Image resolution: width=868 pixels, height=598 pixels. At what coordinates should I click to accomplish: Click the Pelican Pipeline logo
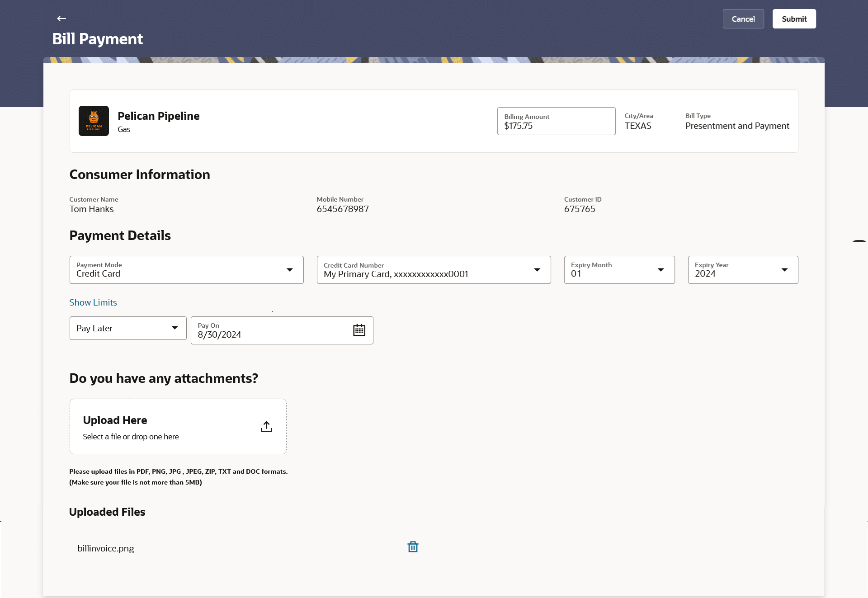point(94,121)
